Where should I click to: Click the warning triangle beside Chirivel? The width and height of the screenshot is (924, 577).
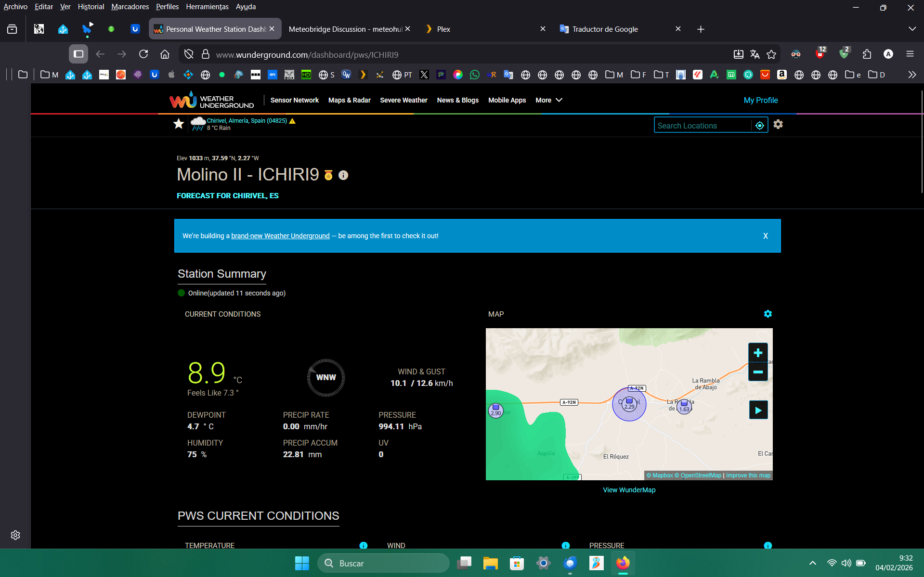point(293,121)
